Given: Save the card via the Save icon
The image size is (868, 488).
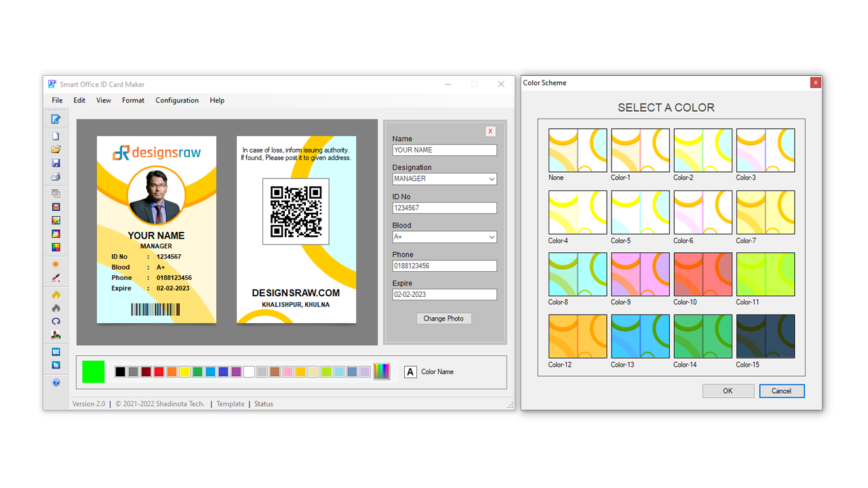Looking at the screenshot, I should (56, 163).
